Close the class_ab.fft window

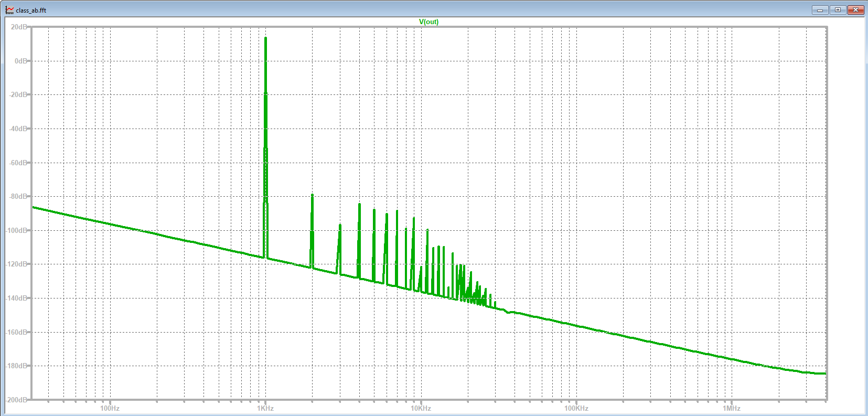[855, 10]
